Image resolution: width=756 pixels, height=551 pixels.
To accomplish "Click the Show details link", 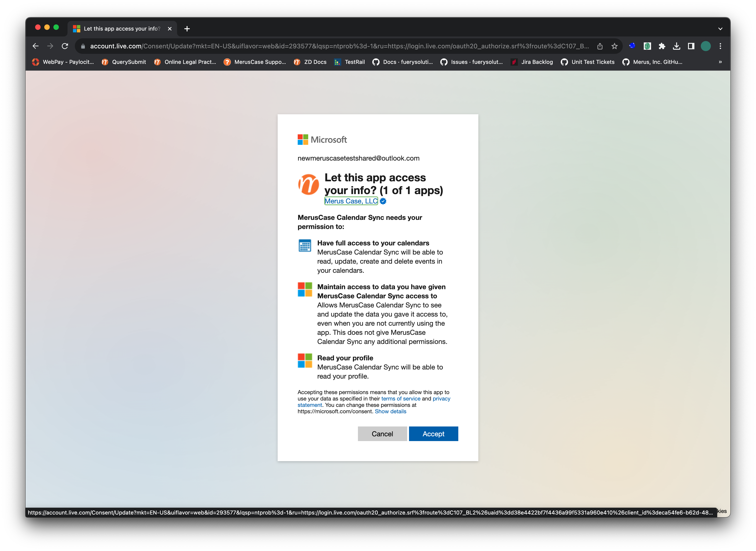I will [390, 411].
